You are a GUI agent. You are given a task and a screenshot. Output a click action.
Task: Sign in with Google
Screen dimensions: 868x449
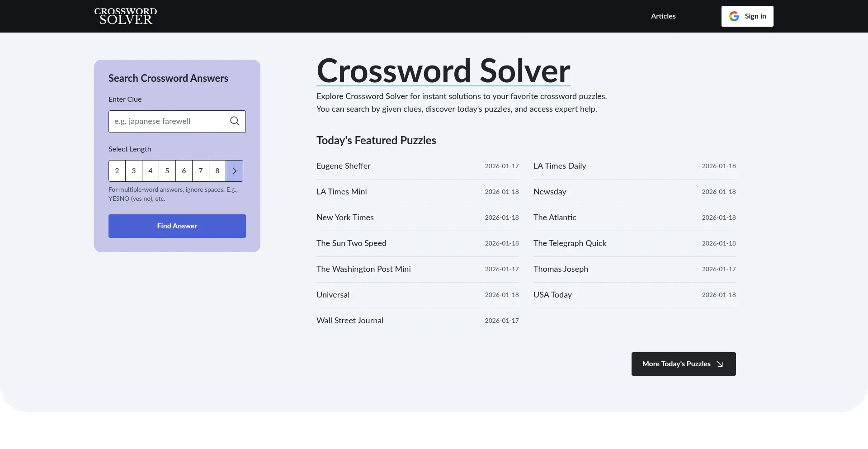point(747,16)
